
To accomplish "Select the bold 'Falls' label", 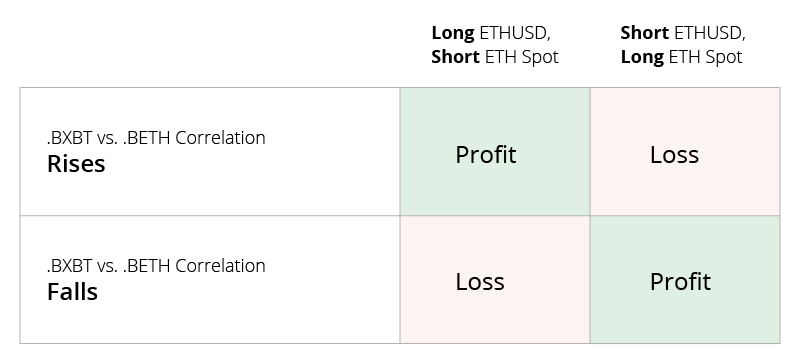I will tap(72, 292).
